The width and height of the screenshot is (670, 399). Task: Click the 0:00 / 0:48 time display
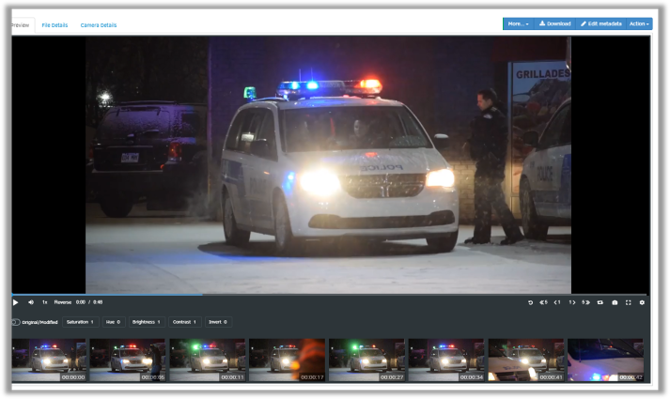point(89,302)
